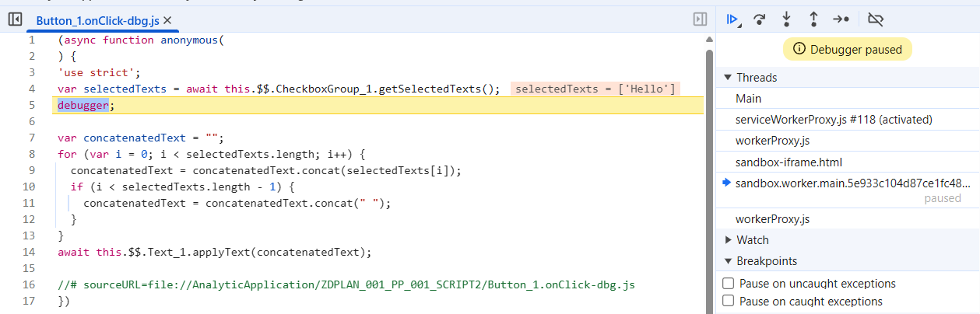The width and height of the screenshot is (980, 314).
Task: Click 'use strict' text on line 3
Action: (99, 72)
